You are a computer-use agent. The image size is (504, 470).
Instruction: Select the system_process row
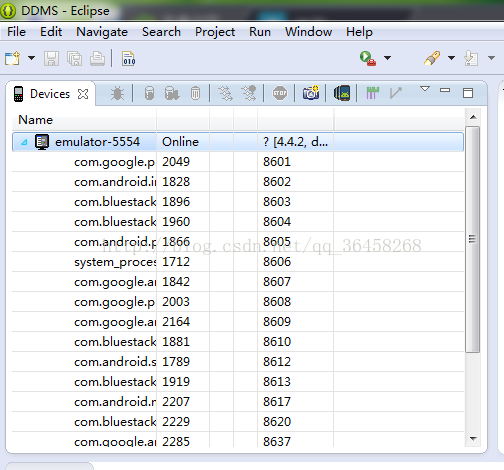click(238, 262)
